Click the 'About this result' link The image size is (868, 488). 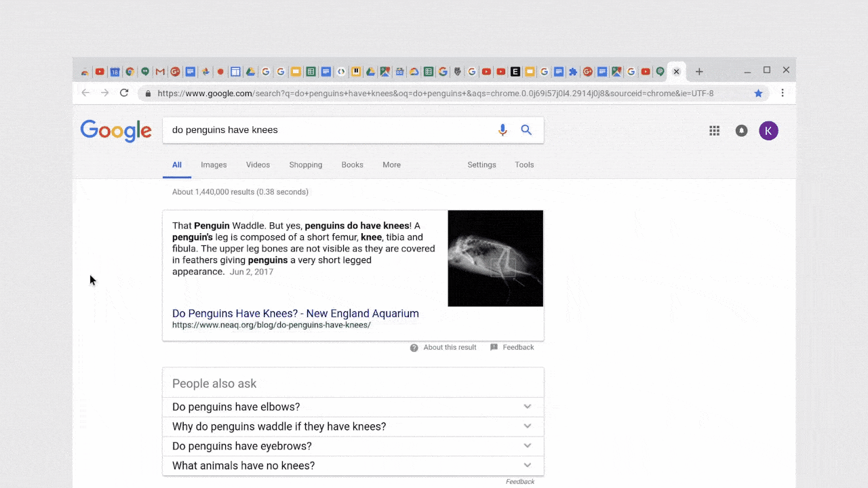pyautogui.click(x=450, y=347)
